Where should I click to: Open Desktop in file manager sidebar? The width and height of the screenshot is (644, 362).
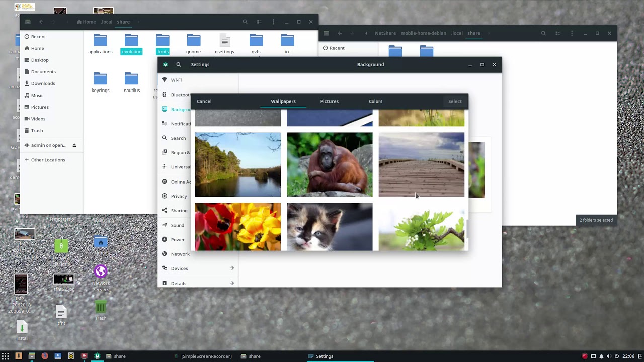click(x=52, y=60)
